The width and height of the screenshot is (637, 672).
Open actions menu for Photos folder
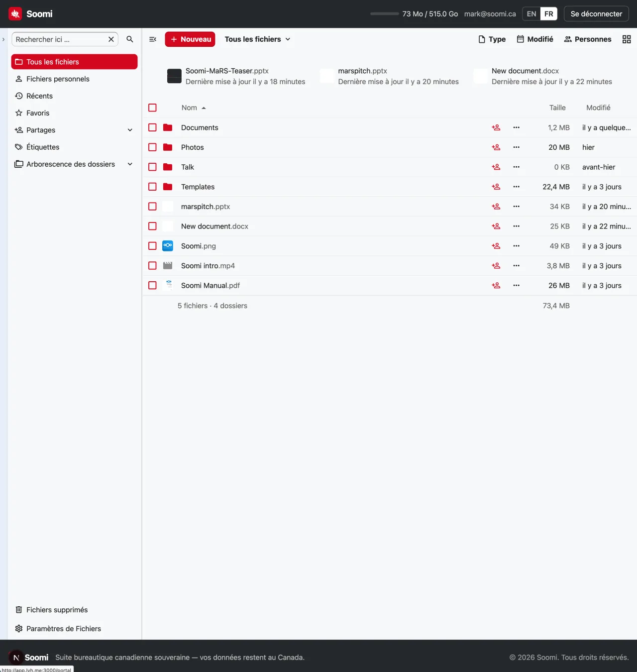tap(517, 147)
